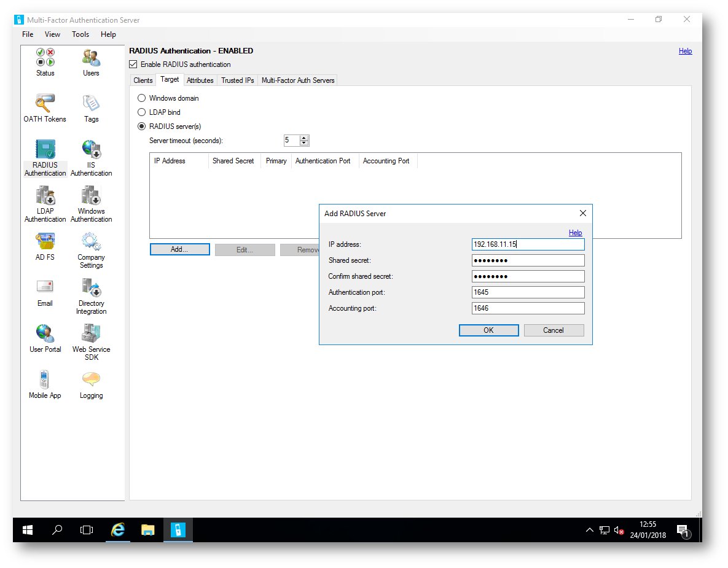
Task: Open Help link in Add RADIUS Server dialog
Action: tap(575, 233)
